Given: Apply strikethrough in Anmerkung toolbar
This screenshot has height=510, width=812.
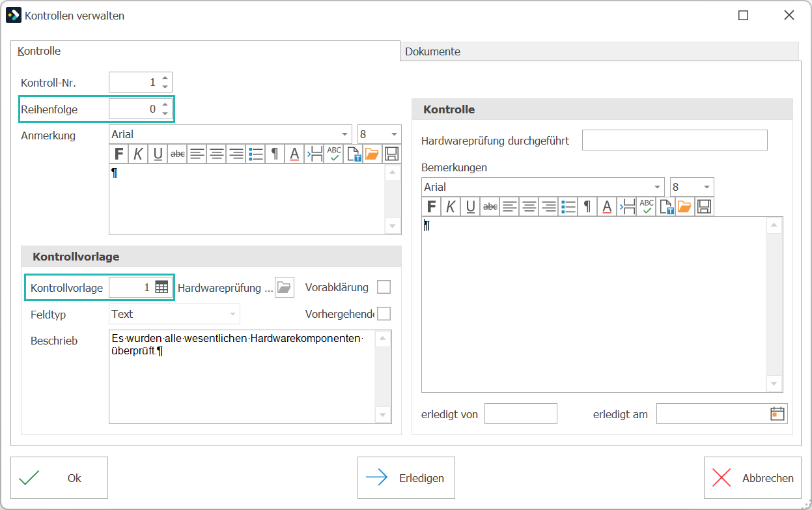Looking at the screenshot, I should (x=177, y=154).
